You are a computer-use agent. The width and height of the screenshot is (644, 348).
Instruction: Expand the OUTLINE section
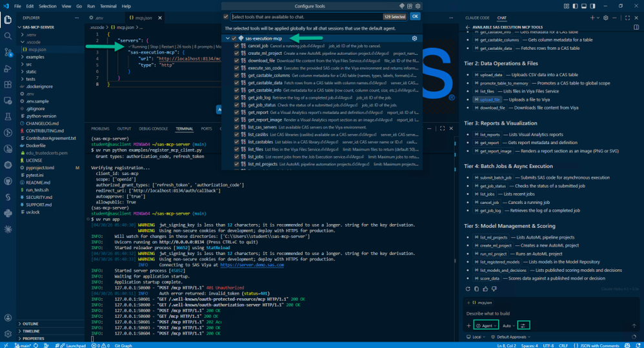coord(30,323)
